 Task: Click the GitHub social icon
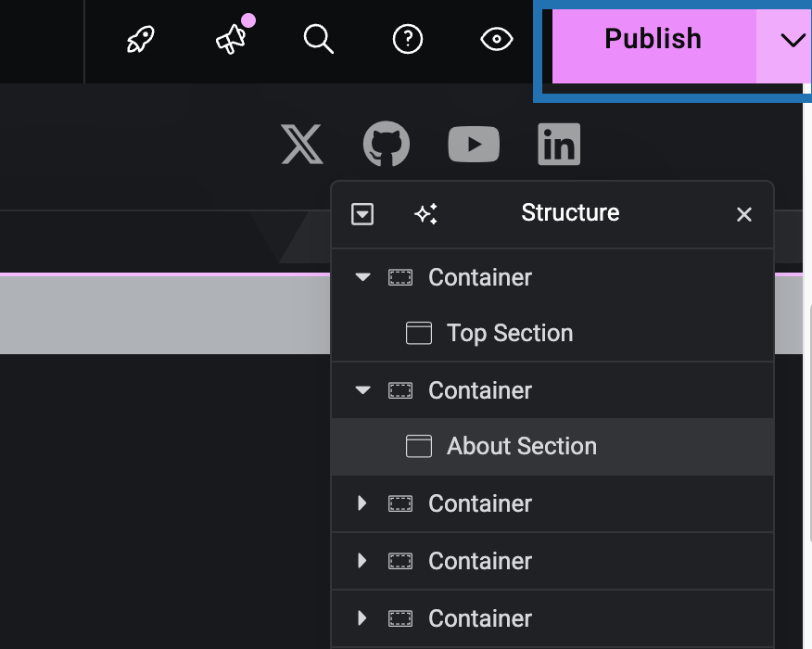pyautogui.click(x=387, y=144)
